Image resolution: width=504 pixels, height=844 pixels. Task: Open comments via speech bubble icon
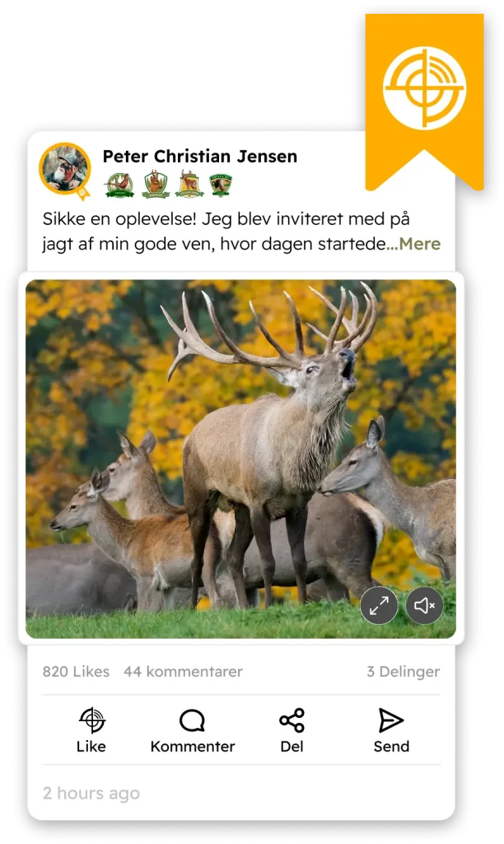point(192,720)
